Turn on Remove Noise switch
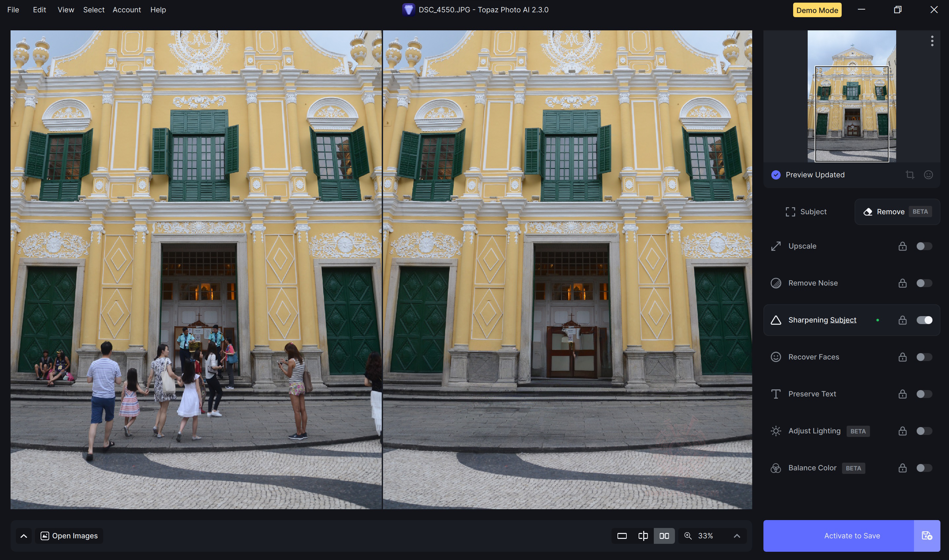The image size is (949, 560). pyautogui.click(x=924, y=283)
